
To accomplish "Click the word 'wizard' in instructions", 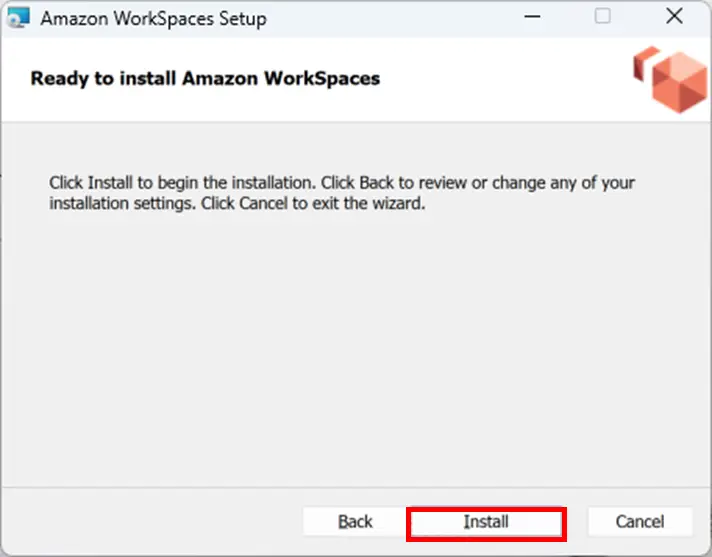I will pyautogui.click(x=397, y=203).
